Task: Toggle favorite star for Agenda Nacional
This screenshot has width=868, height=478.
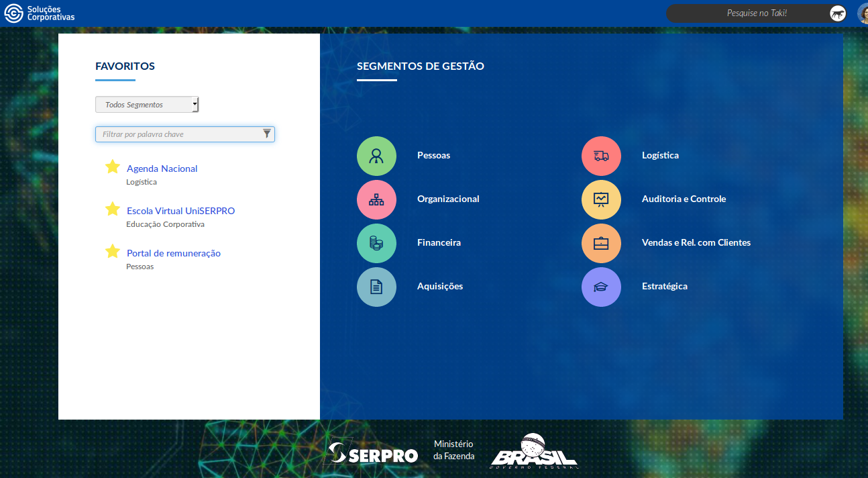Action: point(113,167)
